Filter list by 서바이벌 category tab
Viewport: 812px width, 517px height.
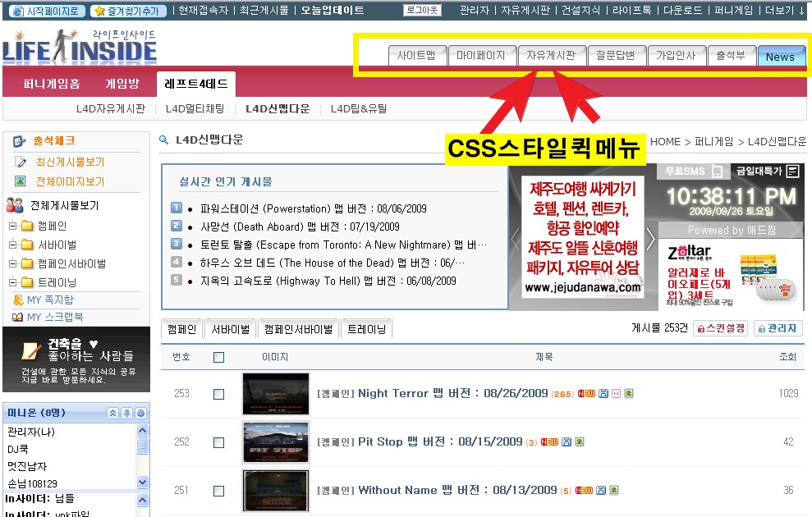(231, 329)
